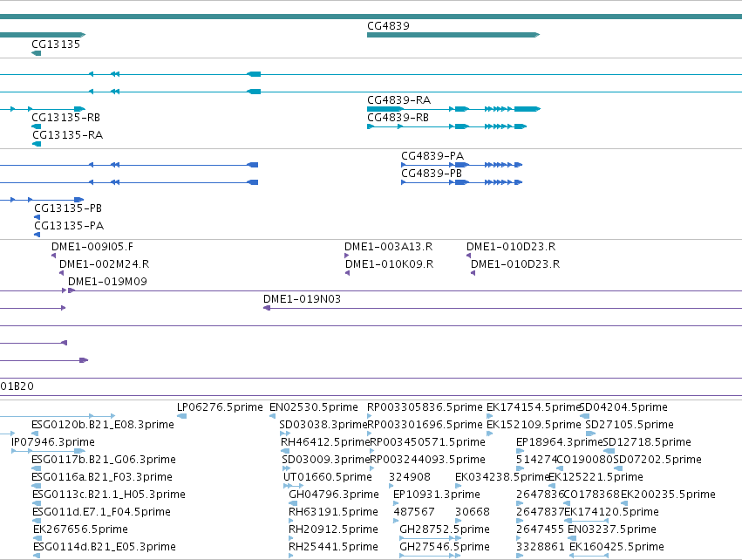Click the 487567 feature label

413,513
